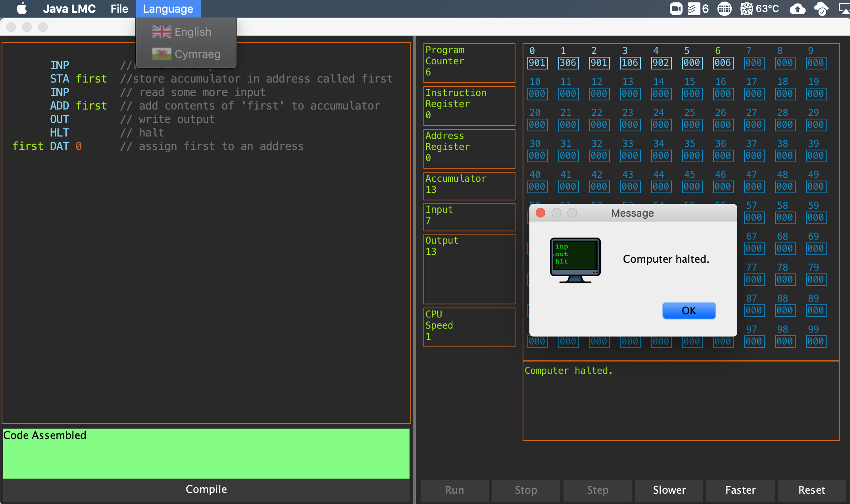Click memory cell 1 containing 306

click(568, 63)
